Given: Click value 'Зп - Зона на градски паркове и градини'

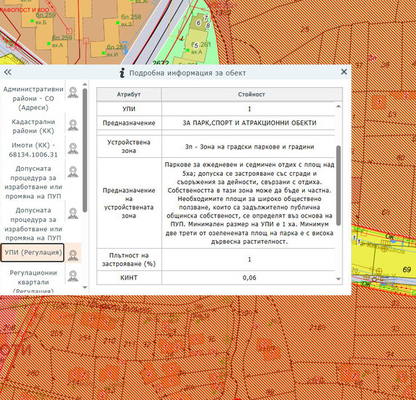Looking at the screenshot, I should pyautogui.click(x=249, y=146).
